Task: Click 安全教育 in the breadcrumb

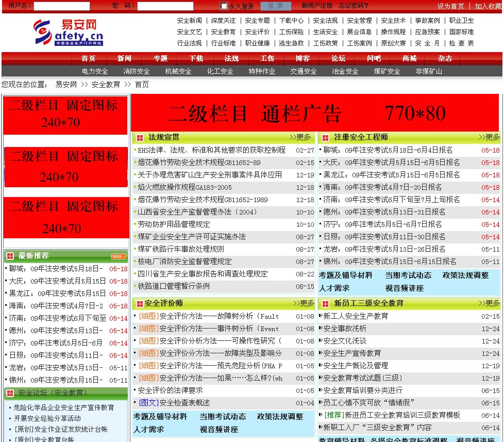Action: 106,85
